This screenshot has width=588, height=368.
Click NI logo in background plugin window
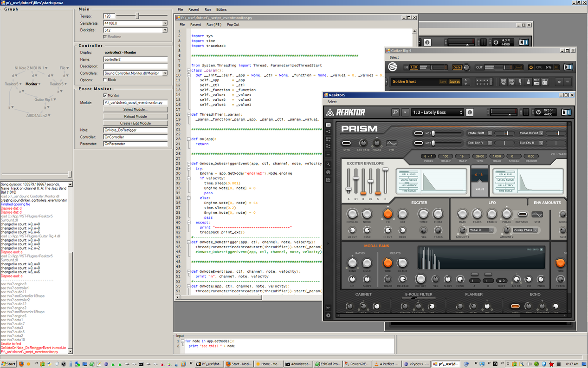coord(523,42)
